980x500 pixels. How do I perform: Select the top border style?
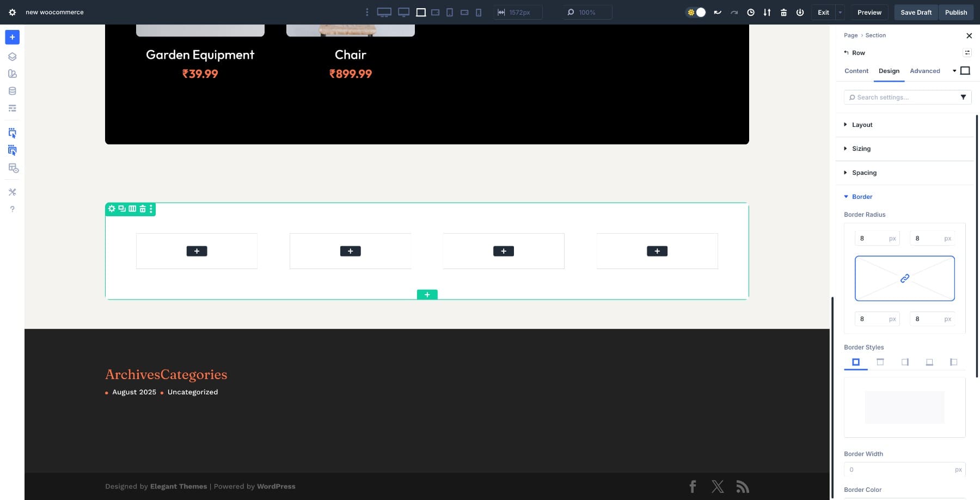coord(880,362)
